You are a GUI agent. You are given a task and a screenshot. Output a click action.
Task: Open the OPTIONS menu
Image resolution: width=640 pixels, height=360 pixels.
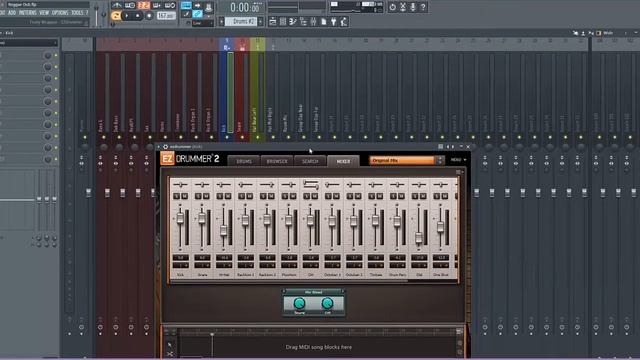(x=60, y=13)
